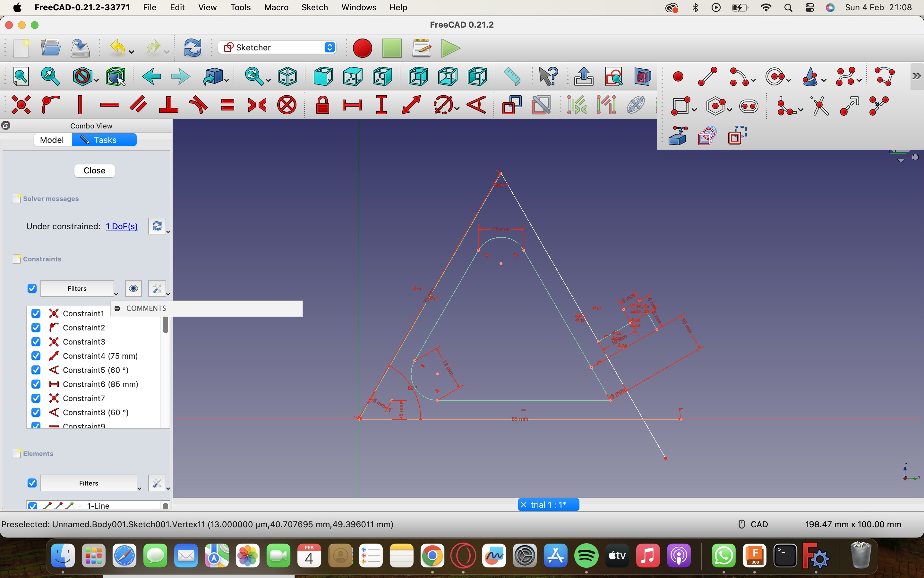Click Fit all view icon
924x578 pixels.
pos(21,76)
